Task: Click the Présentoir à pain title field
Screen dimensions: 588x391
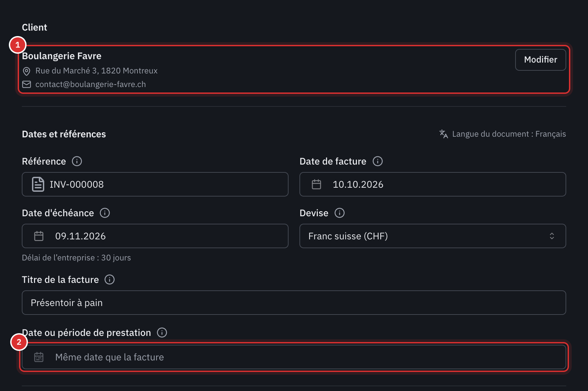Action: click(x=294, y=303)
